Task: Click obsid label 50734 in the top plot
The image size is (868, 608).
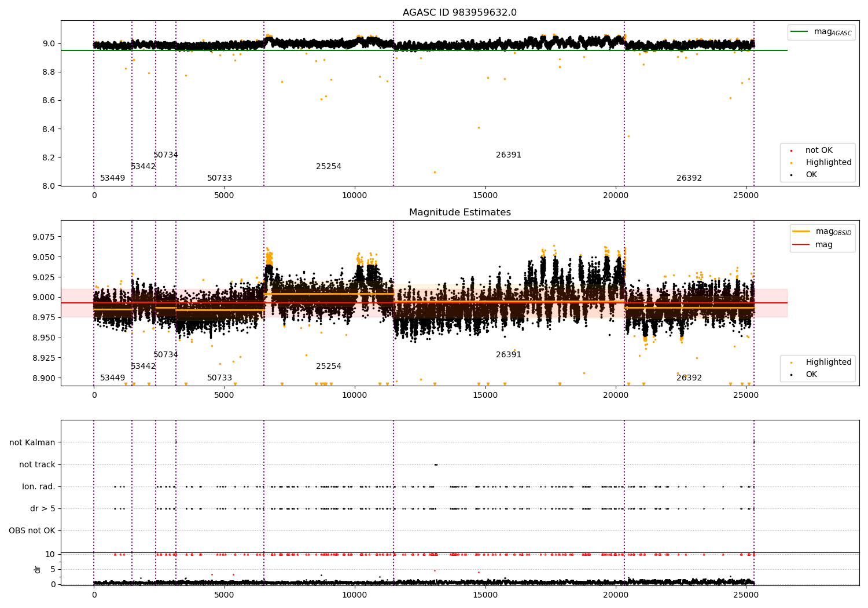Action: (x=165, y=155)
